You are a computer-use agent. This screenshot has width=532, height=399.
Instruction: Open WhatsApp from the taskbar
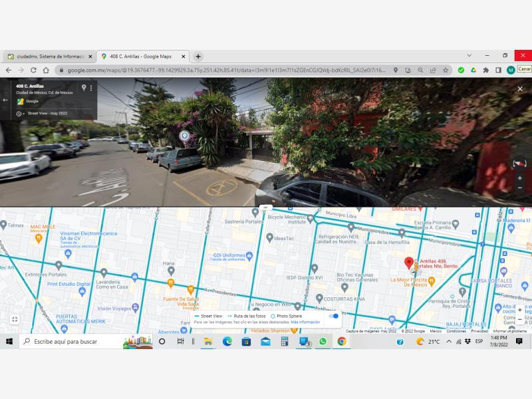[x=323, y=341]
